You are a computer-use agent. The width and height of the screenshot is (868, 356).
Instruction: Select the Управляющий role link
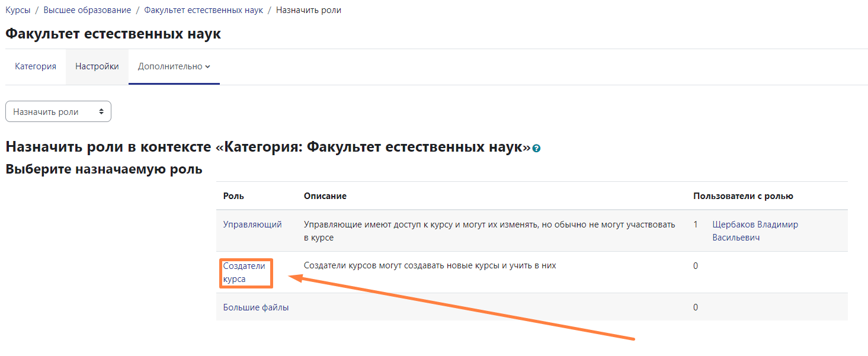click(x=252, y=224)
